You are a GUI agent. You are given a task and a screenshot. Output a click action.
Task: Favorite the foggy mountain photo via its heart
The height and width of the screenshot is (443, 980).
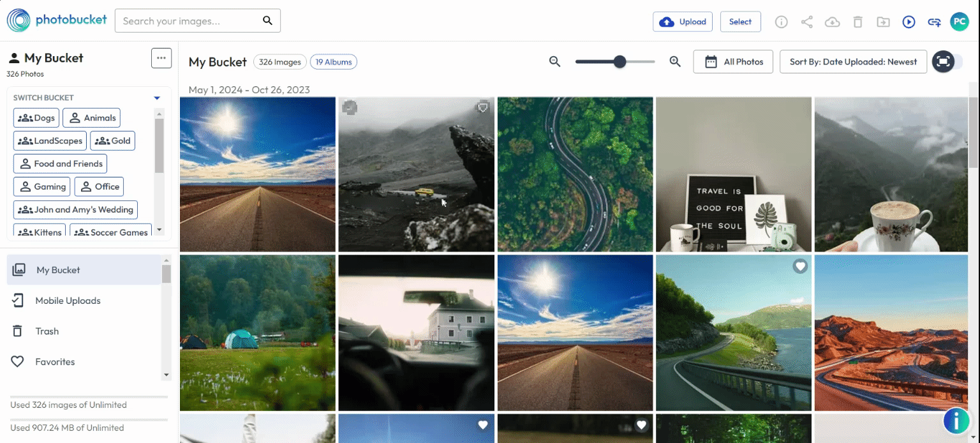click(483, 108)
